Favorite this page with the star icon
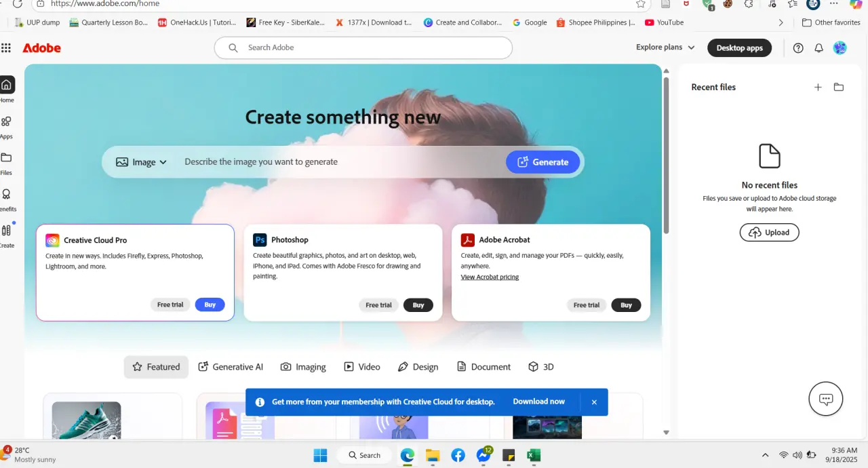Image resolution: width=868 pixels, height=468 pixels. [x=640, y=3]
